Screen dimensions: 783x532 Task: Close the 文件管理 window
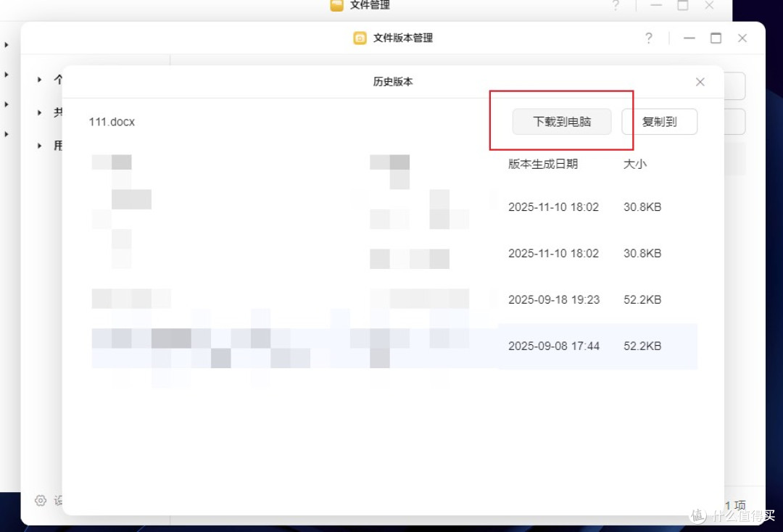[709, 6]
